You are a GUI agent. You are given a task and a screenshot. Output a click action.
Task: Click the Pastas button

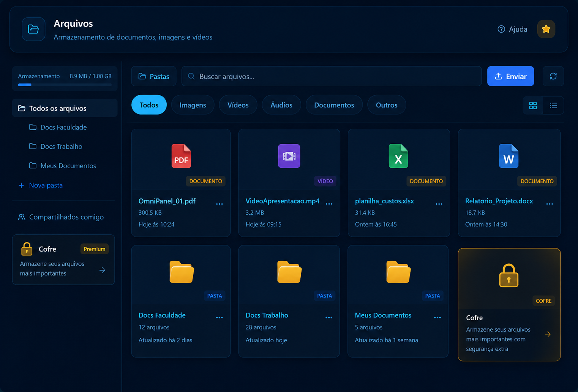[x=154, y=76]
